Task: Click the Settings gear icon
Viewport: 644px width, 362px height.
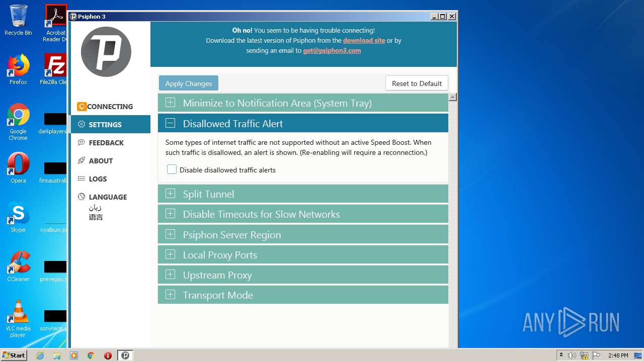Action: click(x=82, y=124)
